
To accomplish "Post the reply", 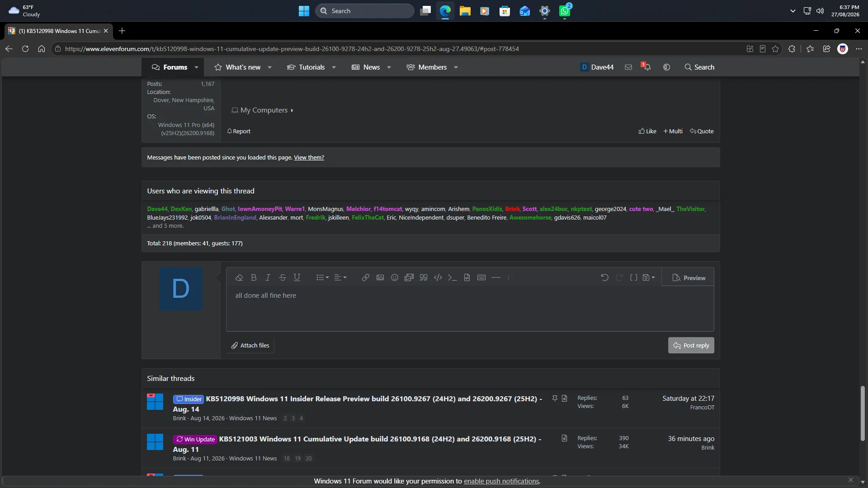I will [x=691, y=346].
